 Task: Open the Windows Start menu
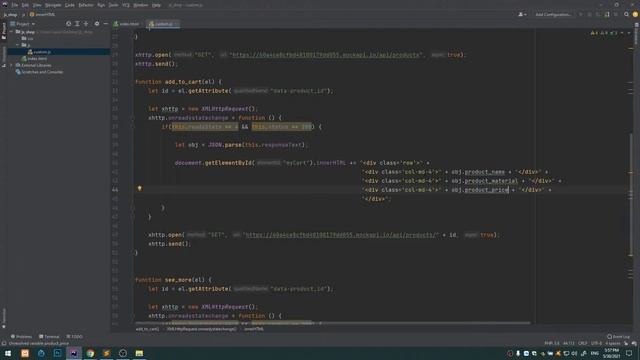[x=8, y=353]
